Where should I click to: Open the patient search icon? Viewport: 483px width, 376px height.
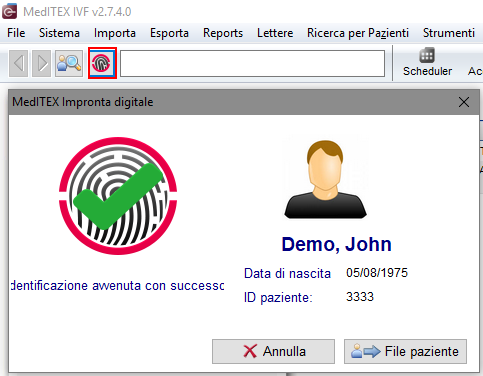(x=69, y=63)
